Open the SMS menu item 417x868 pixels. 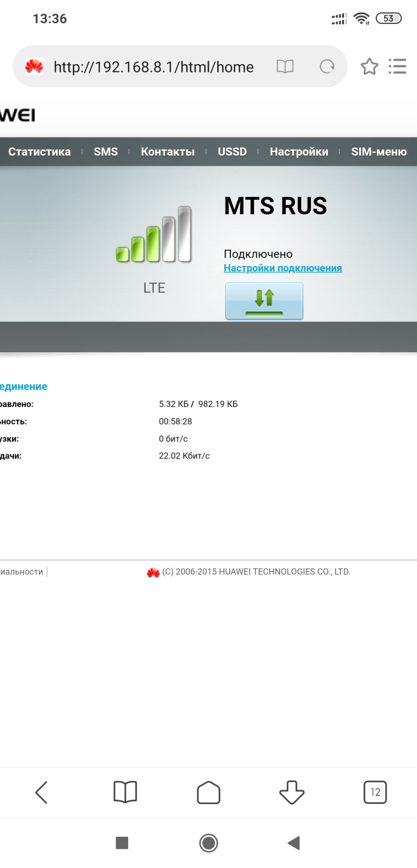tap(106, 152)
